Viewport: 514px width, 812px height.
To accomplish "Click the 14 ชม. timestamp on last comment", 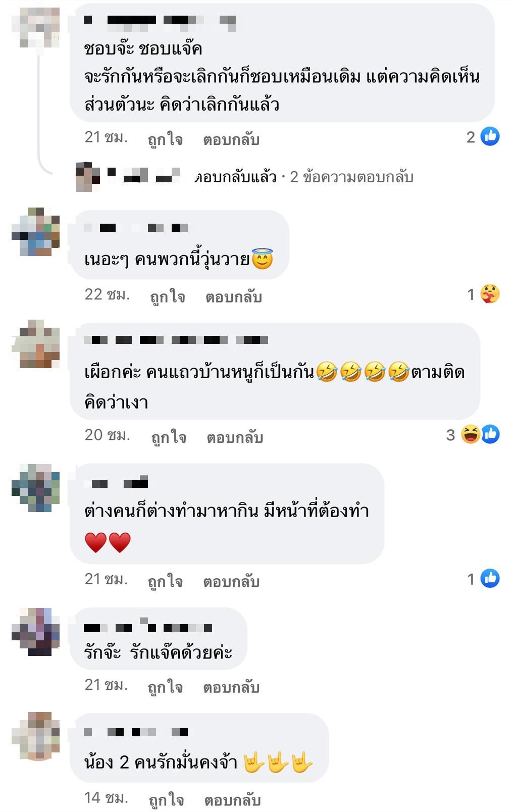I will click(x=106, y=798).
